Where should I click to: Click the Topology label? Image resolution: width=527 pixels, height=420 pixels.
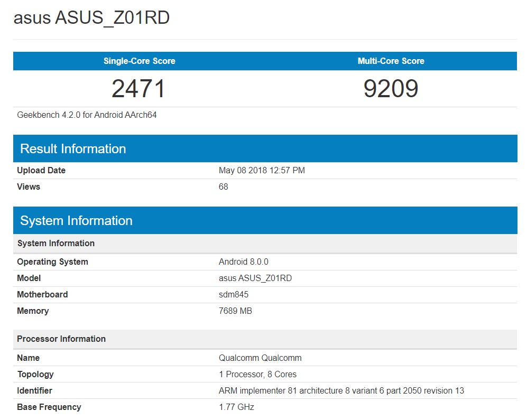pyautogui.click(x=35, y=375)
